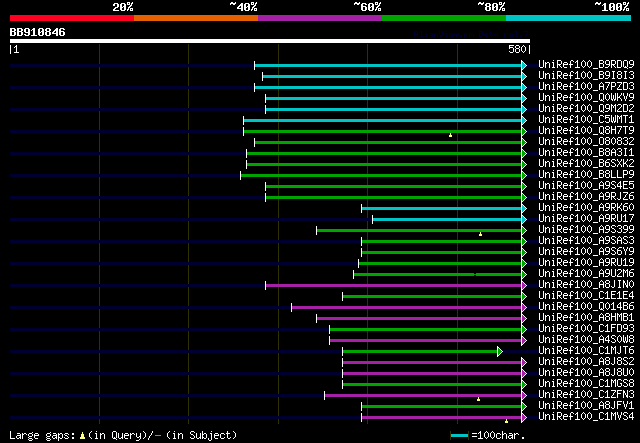Click the cyan A9RK60 alignment bar
The width and height of the screenshot is (640, 443).
442,209
